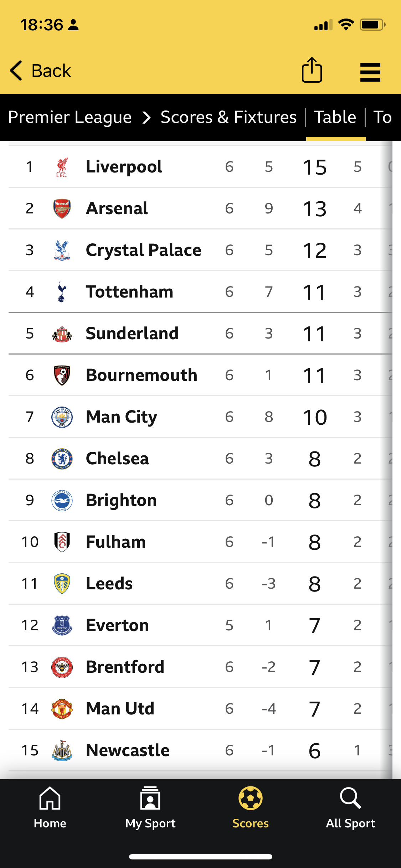Image resolution: width=401 pixels, height=868 pixels.
Task: Open the Premier League link
Action: point(70,117)
